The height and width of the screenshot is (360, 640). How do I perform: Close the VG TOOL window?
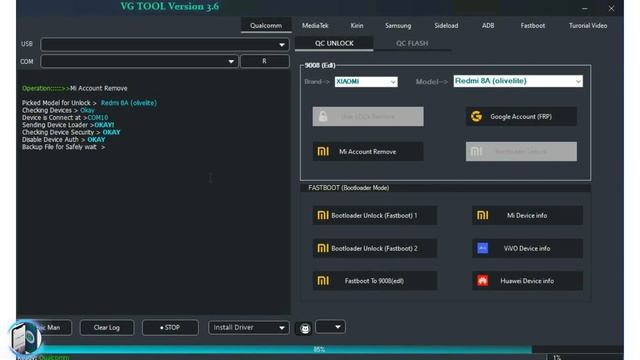(611, 8)
